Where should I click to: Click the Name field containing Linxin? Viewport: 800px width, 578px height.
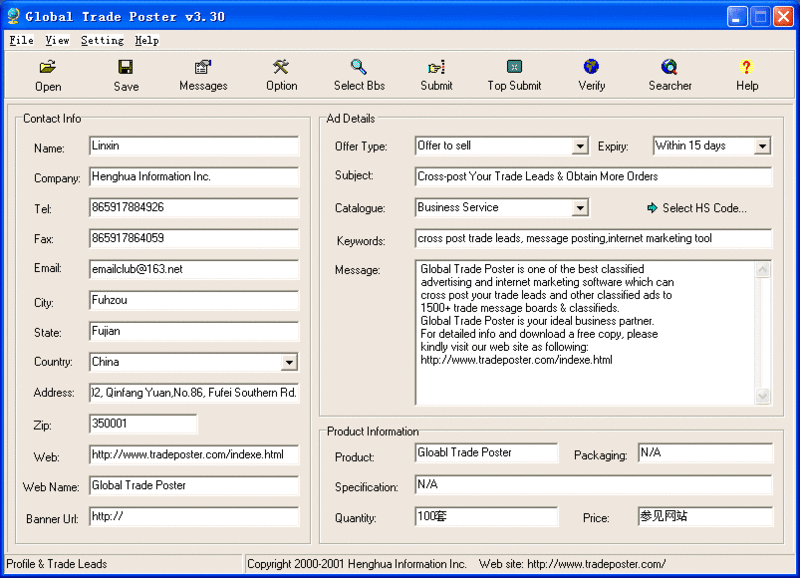(x=194, y=146)
